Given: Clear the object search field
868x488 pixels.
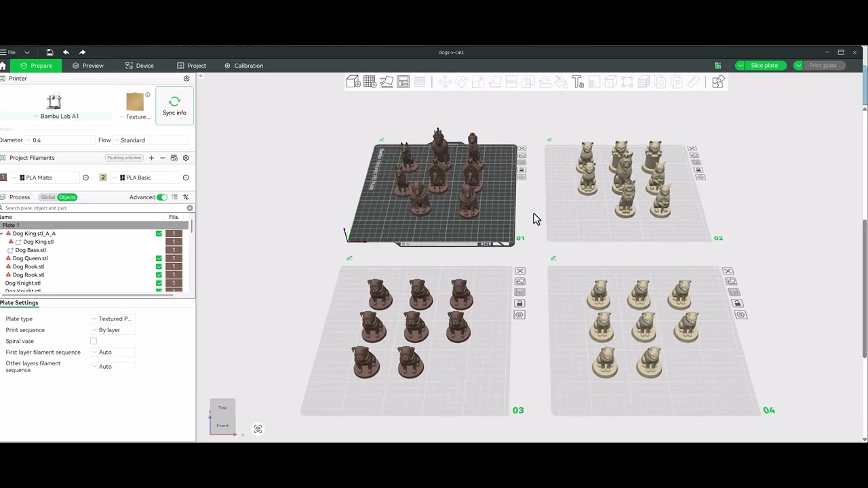Looking at the screenshot, I should [x=190, y=208].
